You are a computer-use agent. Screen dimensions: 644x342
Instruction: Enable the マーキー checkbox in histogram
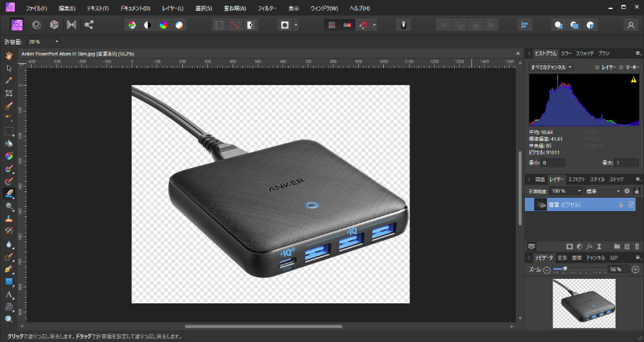(621, 68)
